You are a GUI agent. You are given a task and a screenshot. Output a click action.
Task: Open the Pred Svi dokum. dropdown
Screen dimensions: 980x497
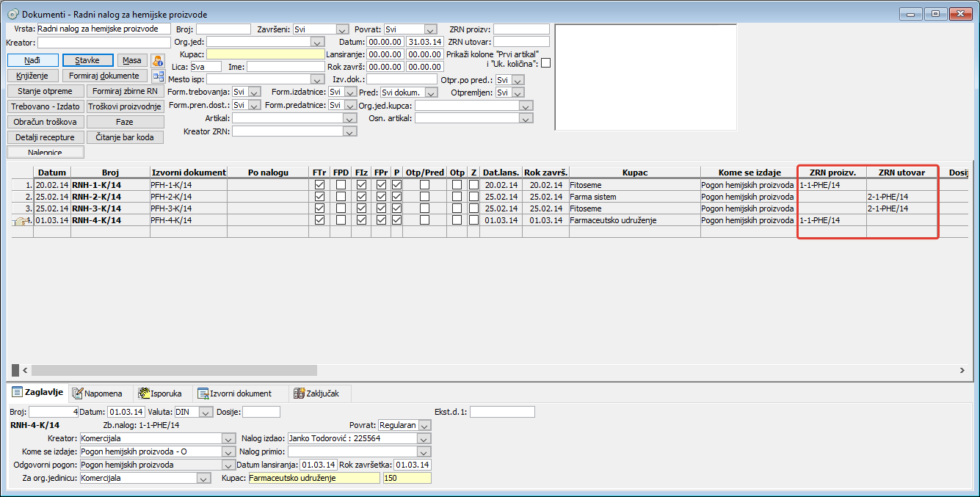(x=432, y=92)
